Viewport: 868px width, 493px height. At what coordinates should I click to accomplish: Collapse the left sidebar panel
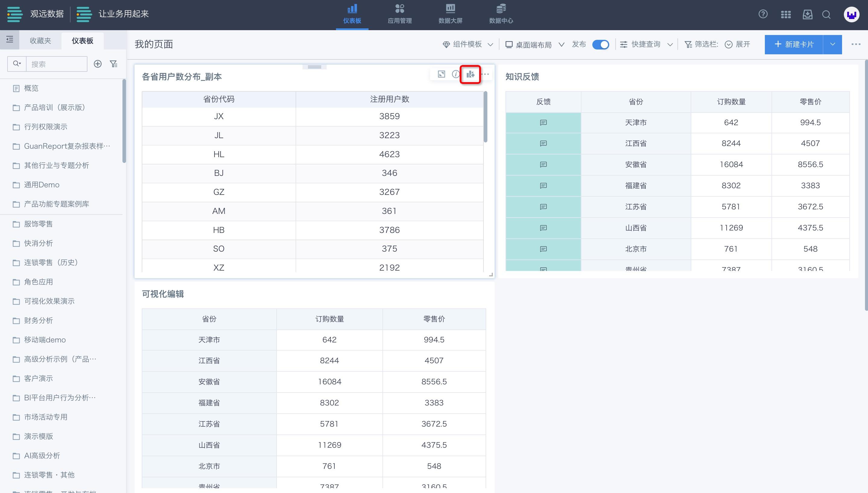click(x=9, y=40)
